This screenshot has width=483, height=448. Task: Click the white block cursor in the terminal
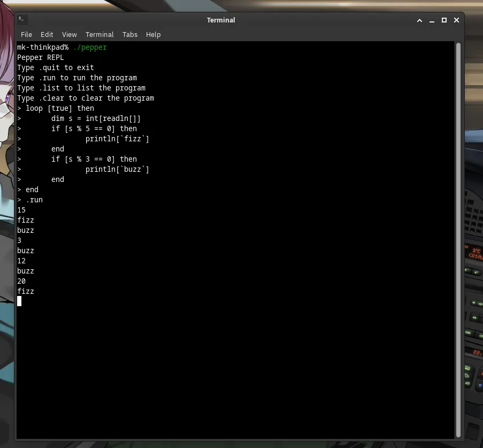click(x=19, y=301)
